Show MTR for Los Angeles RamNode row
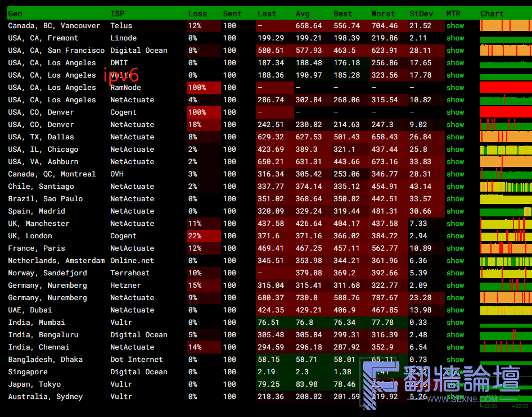 click(x=455, y=88)
